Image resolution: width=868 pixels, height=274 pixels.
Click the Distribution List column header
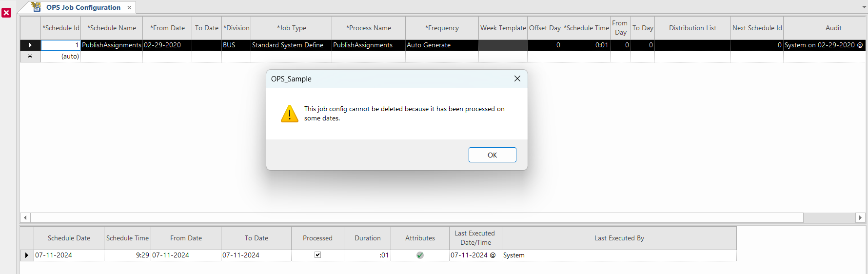pos(692,28)
